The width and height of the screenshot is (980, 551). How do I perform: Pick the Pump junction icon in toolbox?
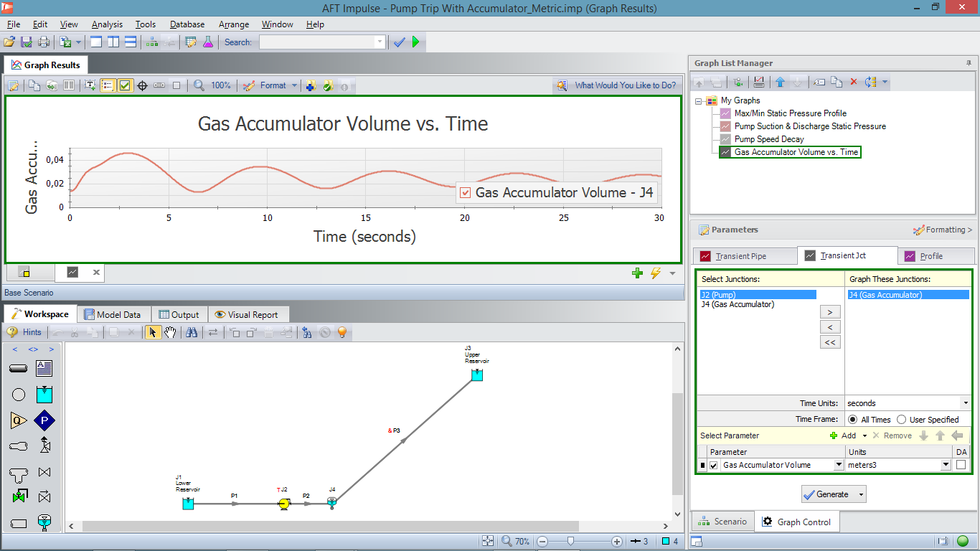point(44,420)
